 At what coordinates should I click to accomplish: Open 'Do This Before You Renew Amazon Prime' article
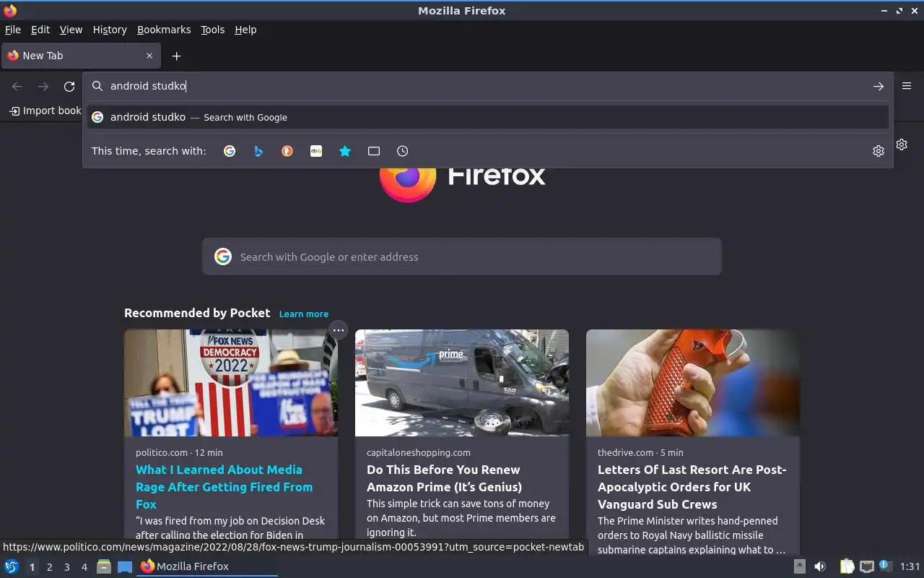(x=444, y=478)
